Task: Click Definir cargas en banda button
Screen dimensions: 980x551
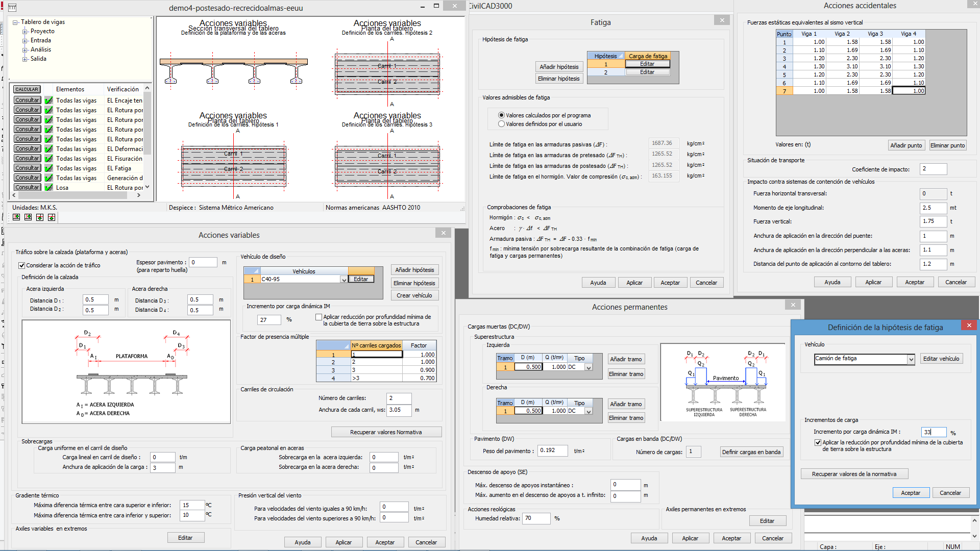Action: (x=751, y=452)
